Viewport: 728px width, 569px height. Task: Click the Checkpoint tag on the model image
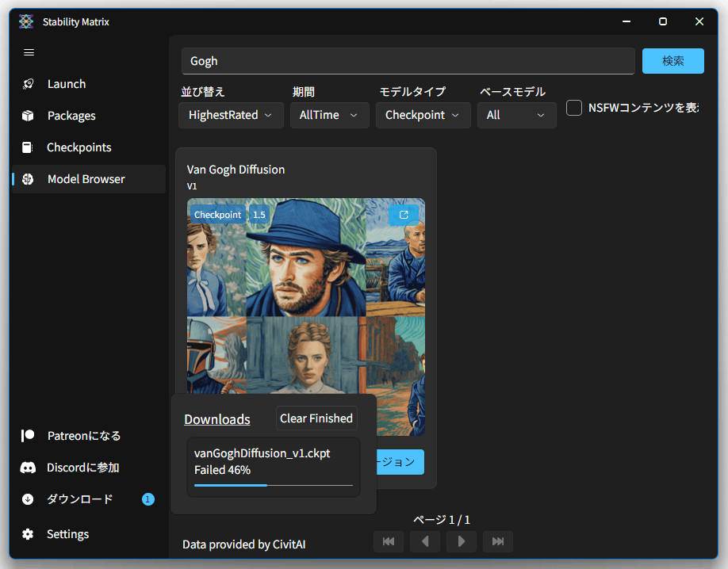point(218,215)
